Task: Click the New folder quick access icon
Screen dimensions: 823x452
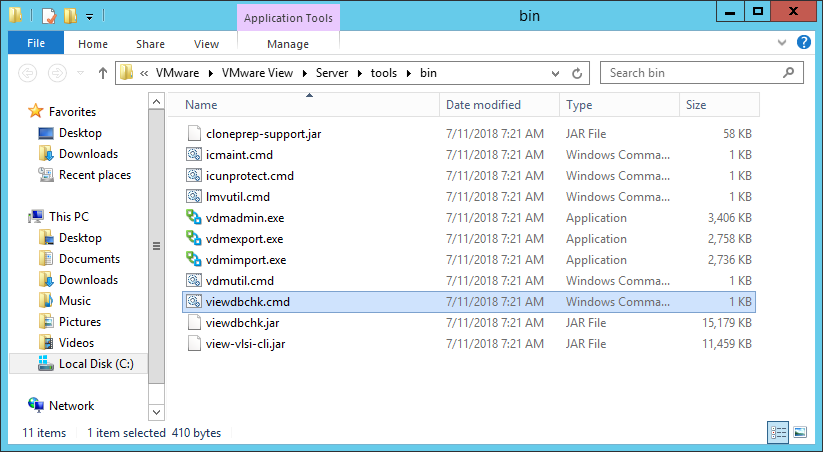Action: coord(70,16)
